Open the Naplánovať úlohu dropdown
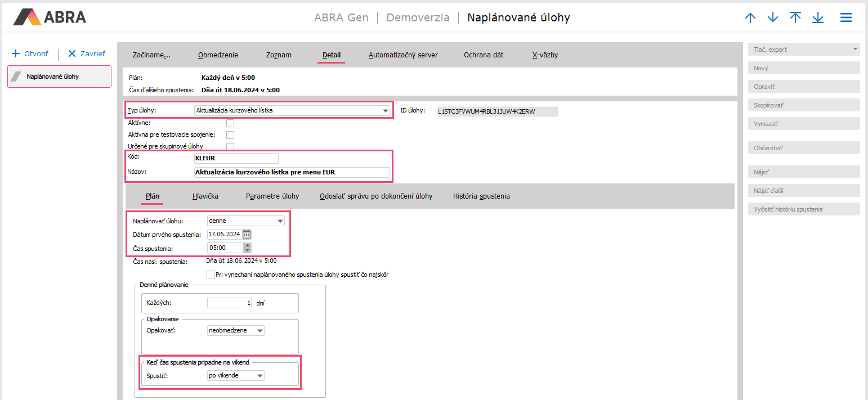Image resolution: width=868 pixels, height=400 pixels. 280,221
